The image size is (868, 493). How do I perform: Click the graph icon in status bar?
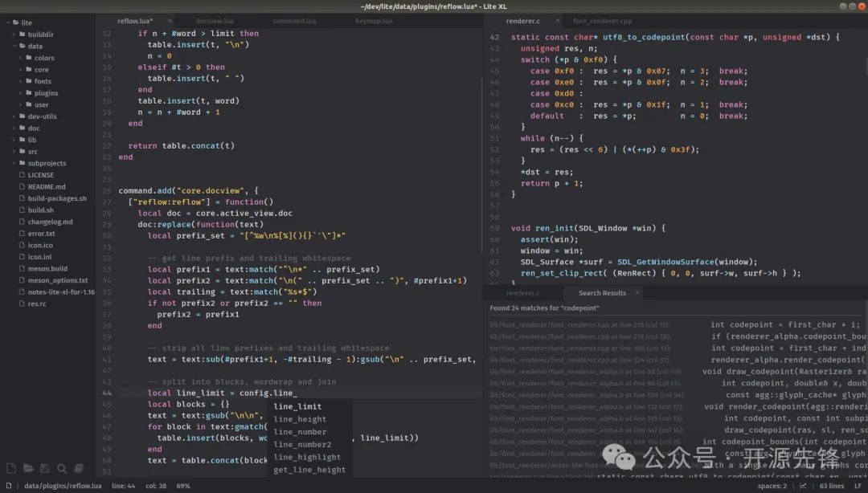(x=803, y=486)
